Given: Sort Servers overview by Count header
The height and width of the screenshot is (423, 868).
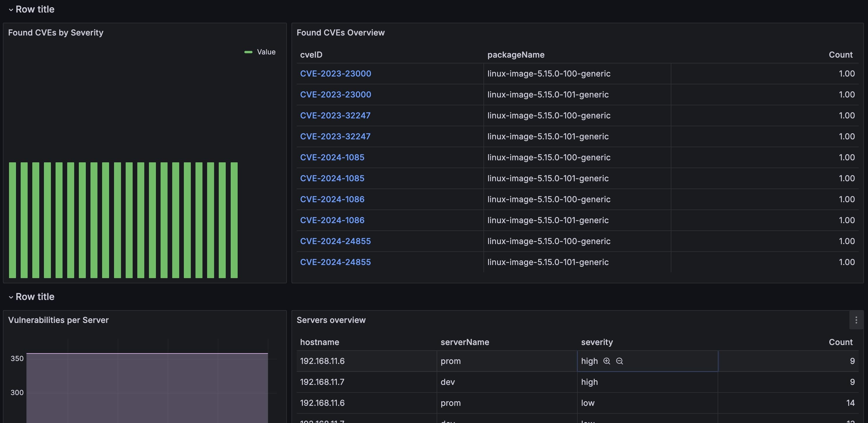Looking at the screenshot, I should coord(840,342).
